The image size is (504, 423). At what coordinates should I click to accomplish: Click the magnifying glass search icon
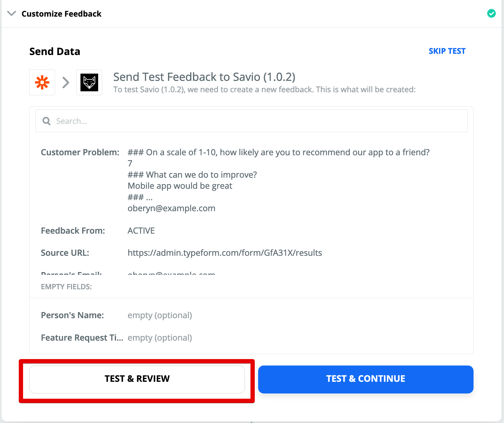tap(46, 121)
